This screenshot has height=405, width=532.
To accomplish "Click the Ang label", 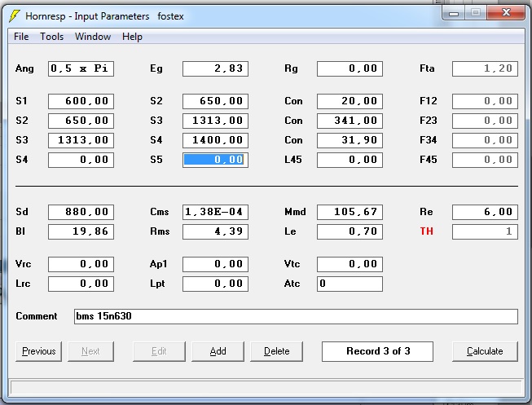I will point(24,69).
